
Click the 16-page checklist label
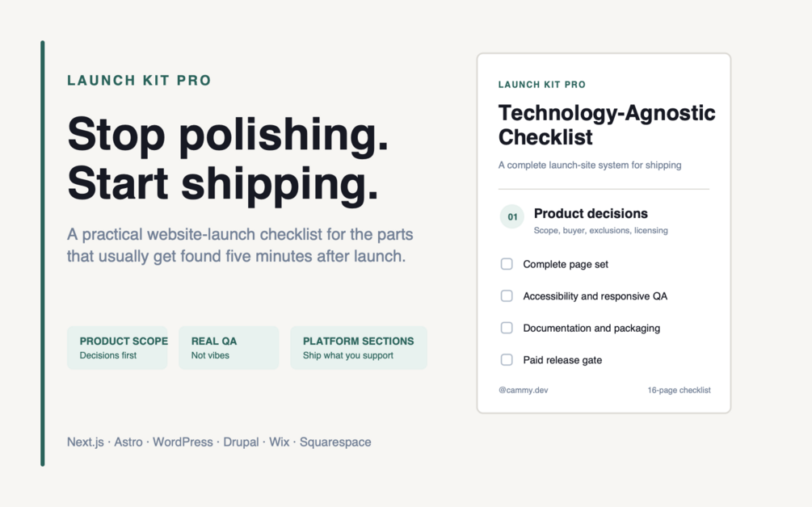tap(679, 390)
